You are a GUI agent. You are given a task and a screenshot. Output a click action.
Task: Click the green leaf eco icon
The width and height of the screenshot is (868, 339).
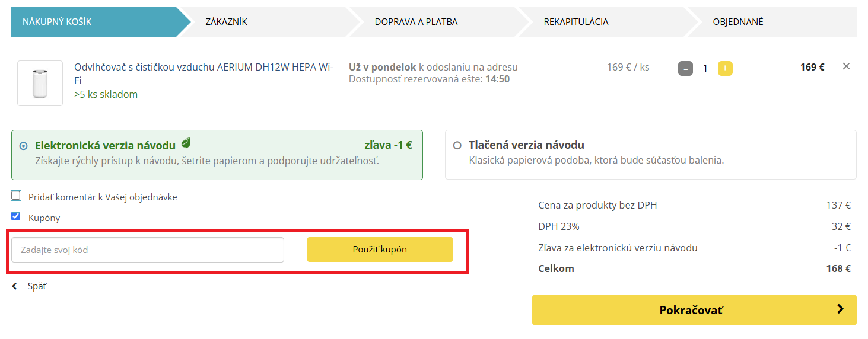186,143
